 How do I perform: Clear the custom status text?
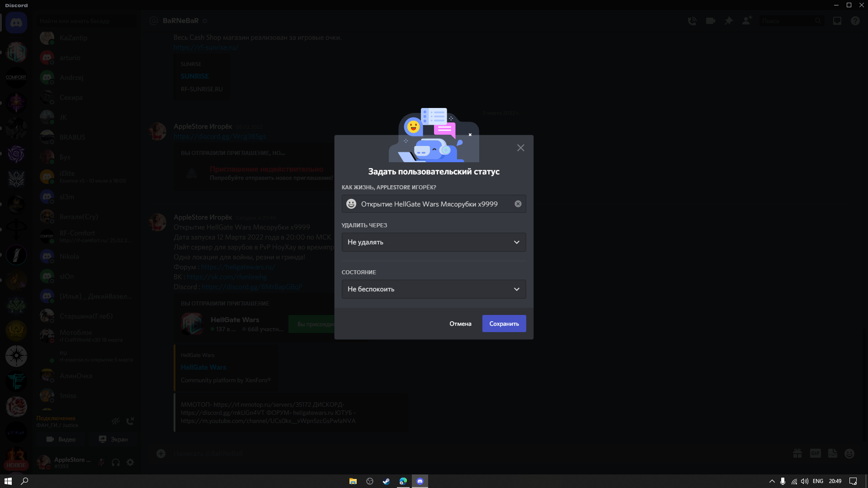(518, 204)
